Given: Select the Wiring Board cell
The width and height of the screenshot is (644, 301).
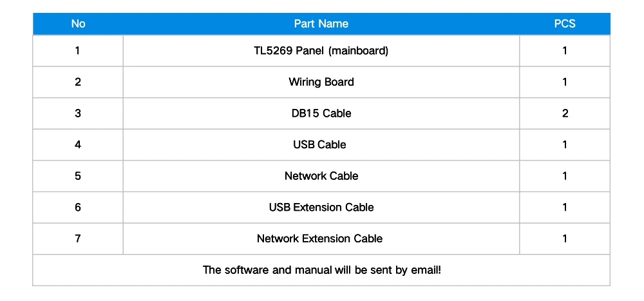Looking at the screenshot, I should tap(321, 82).
